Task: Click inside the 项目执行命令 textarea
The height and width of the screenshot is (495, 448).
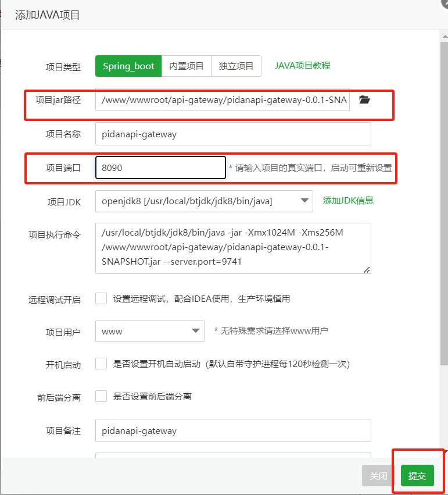Action: [x=232, y=248]
